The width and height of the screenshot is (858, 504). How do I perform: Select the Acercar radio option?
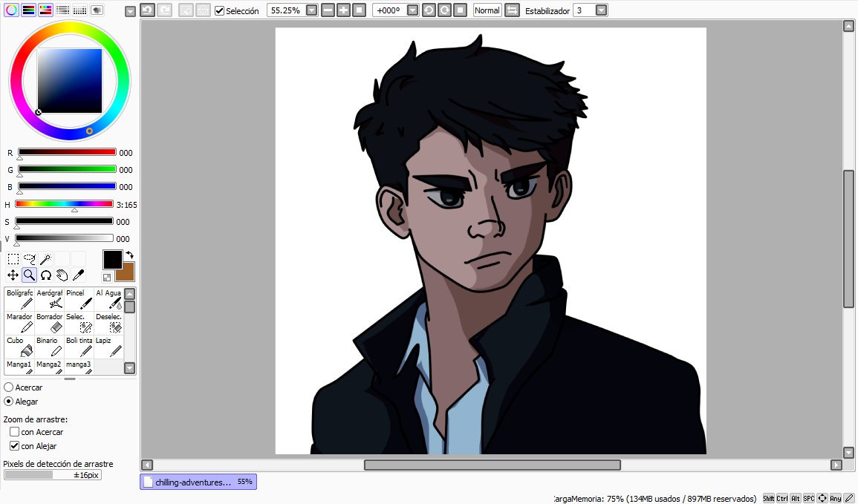9,387
